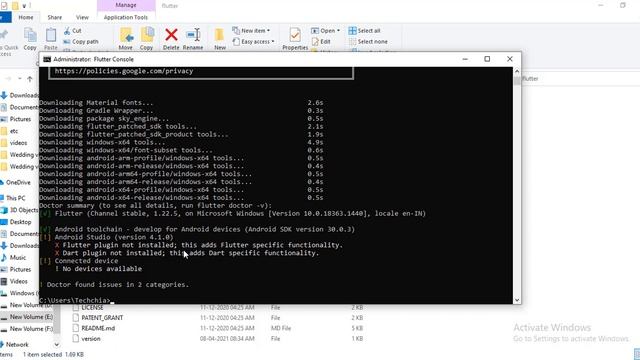
Task: Click the Move to folder icon
Action: (x=126, y=35)
